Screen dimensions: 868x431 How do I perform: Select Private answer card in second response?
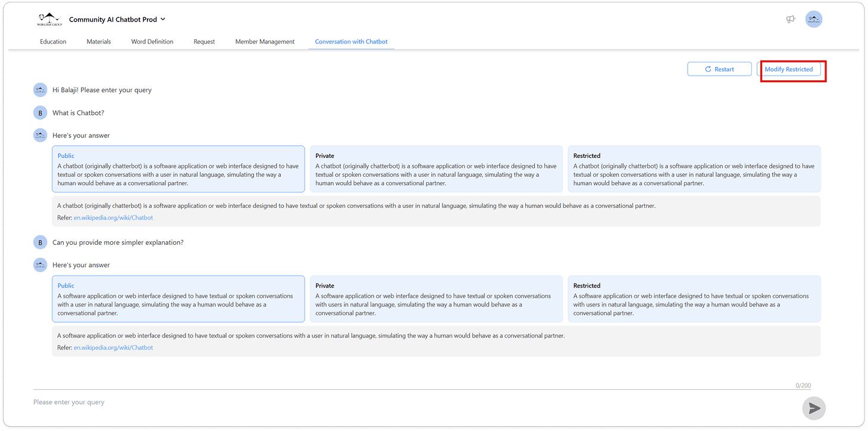click(x=435, y=299)
